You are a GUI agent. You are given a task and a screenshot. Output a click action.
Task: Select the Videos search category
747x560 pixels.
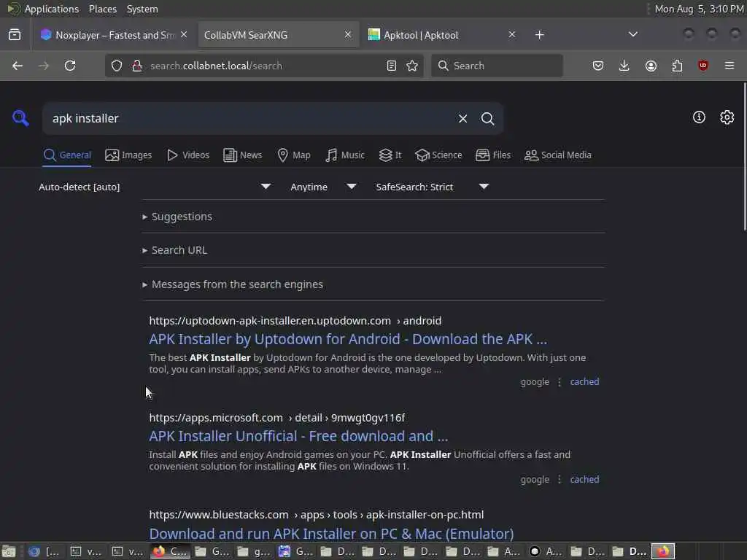point(188,155)
